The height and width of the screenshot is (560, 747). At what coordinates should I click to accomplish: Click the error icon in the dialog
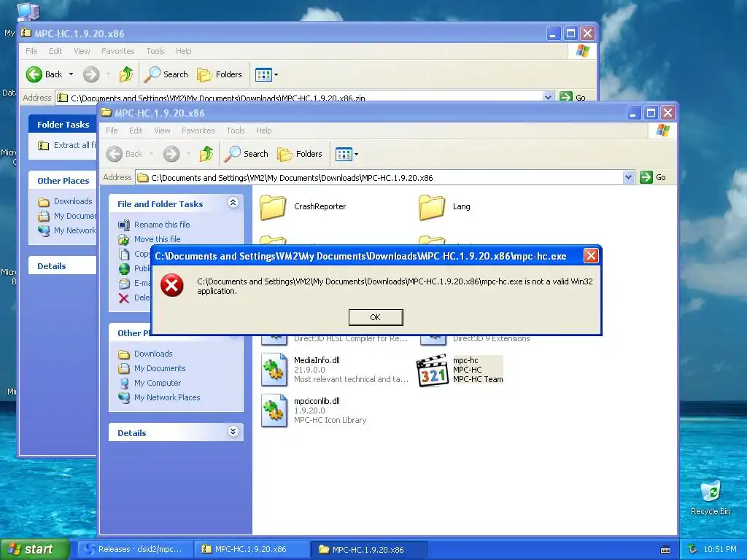click(x=172, y=285)
